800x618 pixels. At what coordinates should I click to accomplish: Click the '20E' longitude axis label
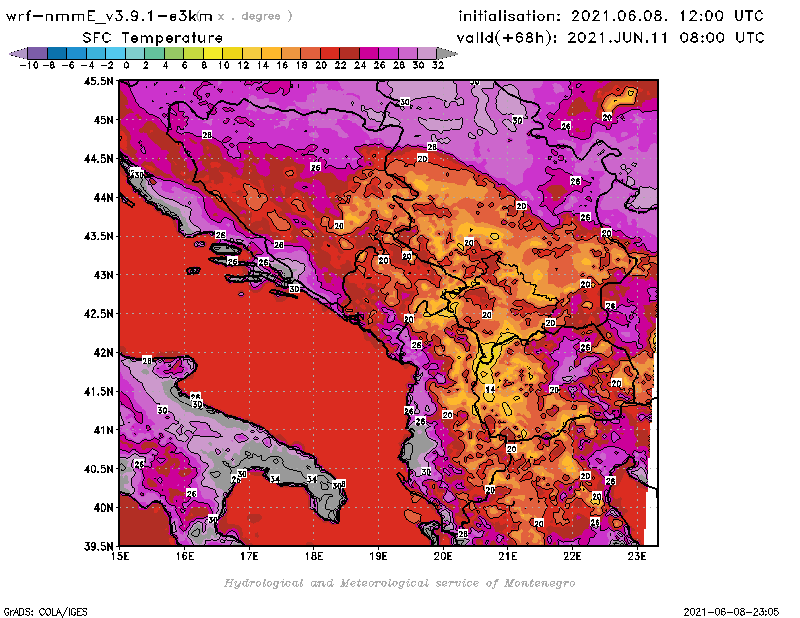click(x=443, y=556)
